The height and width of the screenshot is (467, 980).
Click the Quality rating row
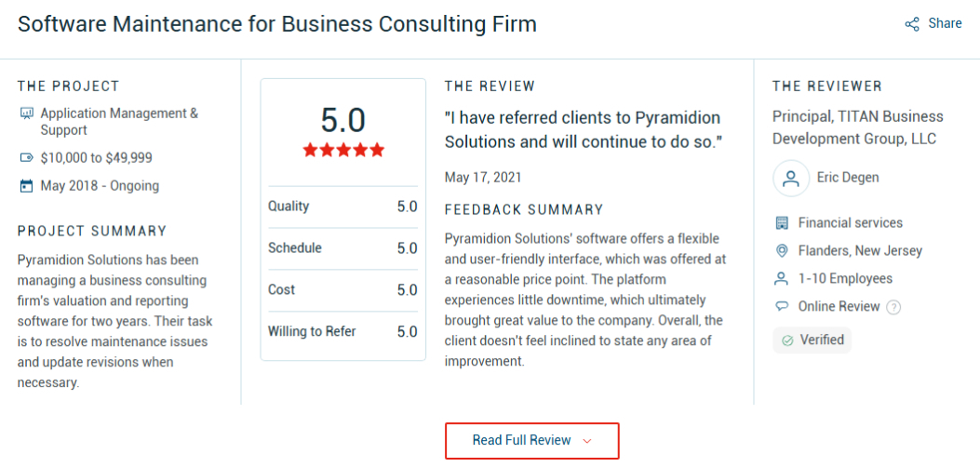tap(342, 207)
